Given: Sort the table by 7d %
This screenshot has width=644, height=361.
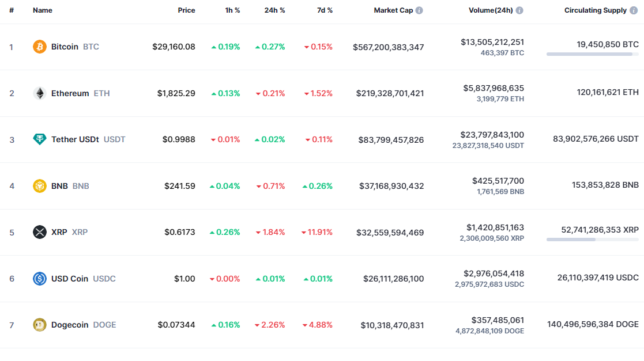Looking at the screenshot, I should 325,10.
